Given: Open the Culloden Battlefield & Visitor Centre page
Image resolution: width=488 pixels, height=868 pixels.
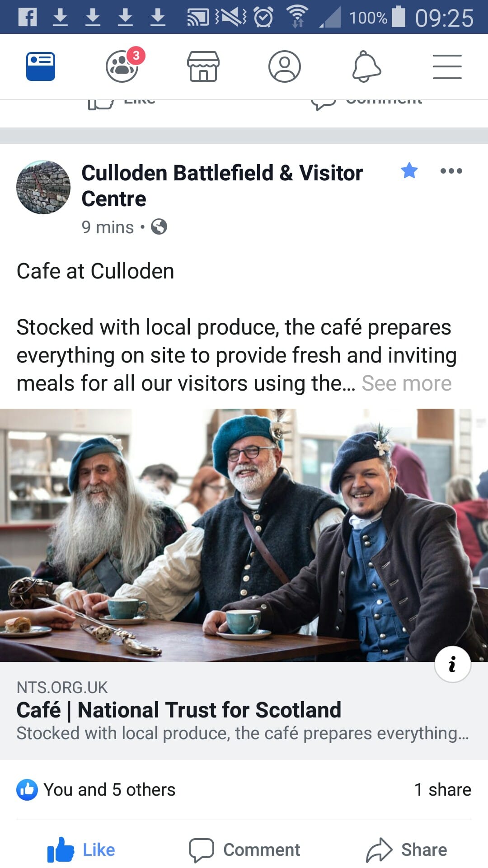Looking at the screenshot, I should tap(222, 185).
